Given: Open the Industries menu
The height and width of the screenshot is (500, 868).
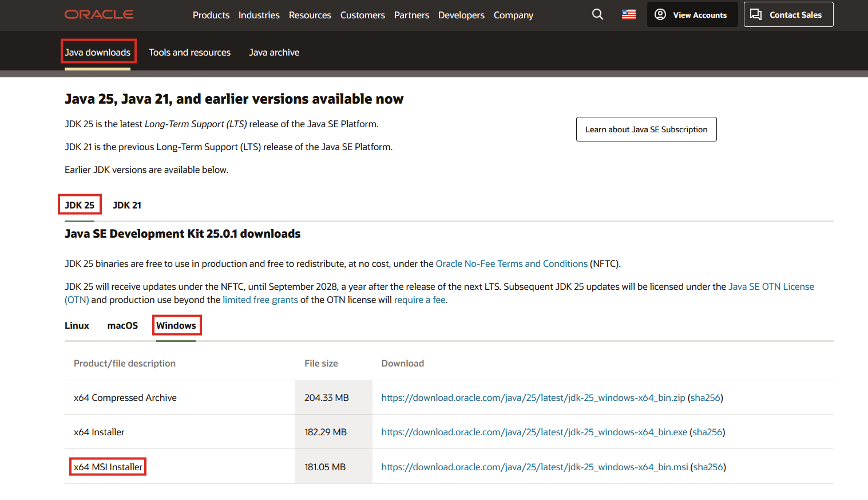Looking at the screenshot, I should (x=259, y=15).
